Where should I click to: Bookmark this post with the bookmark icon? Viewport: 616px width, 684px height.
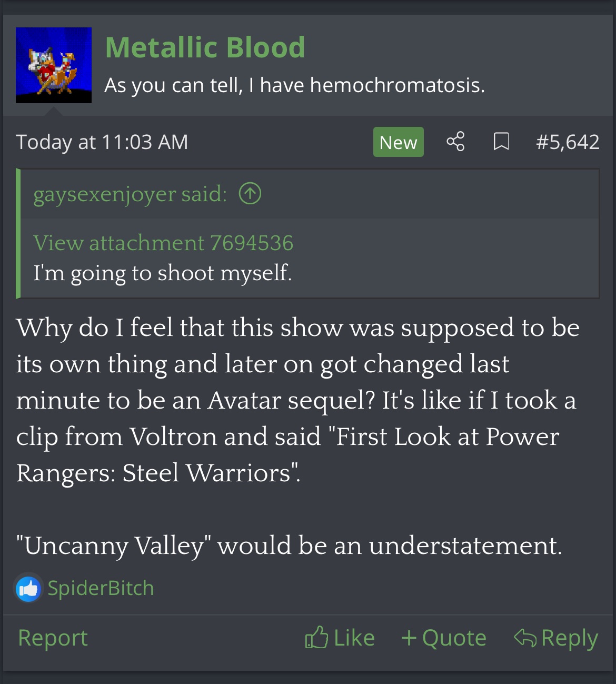[x=501, y=142]
